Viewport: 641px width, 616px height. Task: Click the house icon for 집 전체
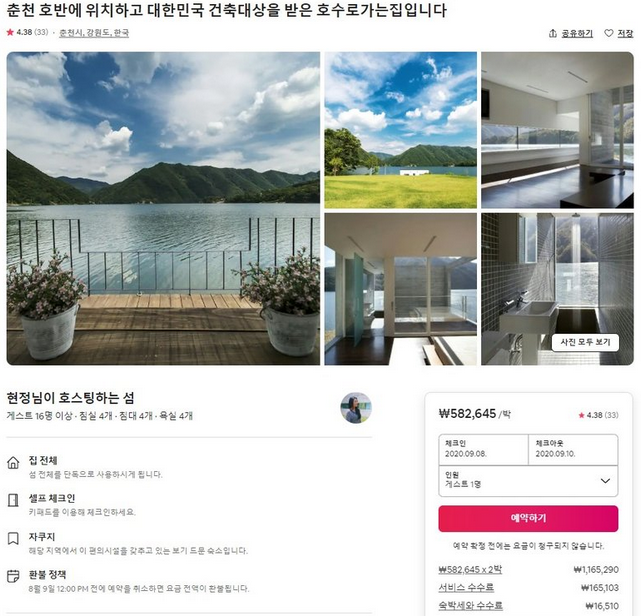tap(13, 463)
